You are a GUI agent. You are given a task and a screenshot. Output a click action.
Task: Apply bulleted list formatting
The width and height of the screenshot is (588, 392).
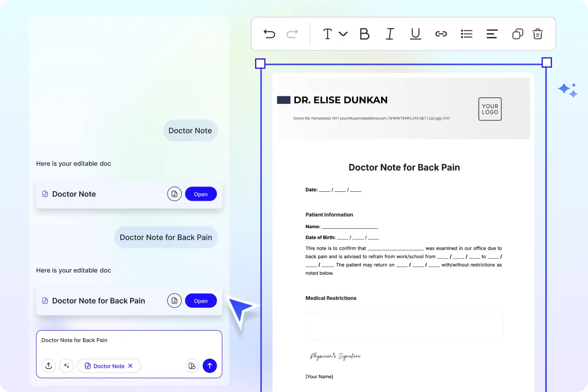466,34
